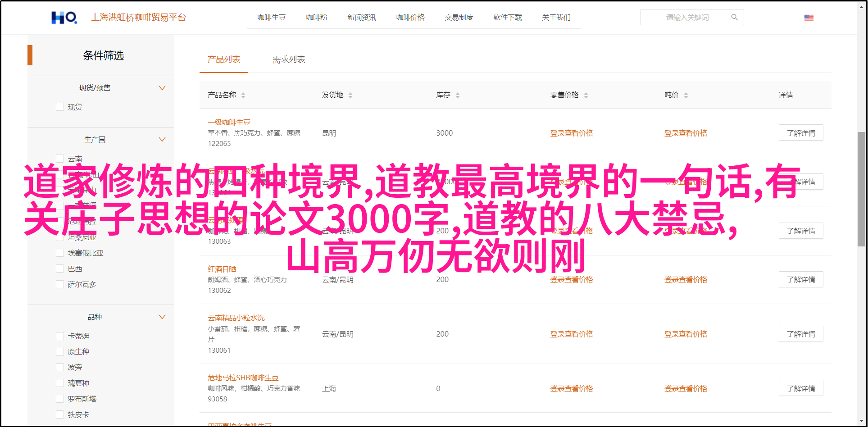Collapse the 生产国 filter section
The image size is (868, 428).
tap(162, 139)
